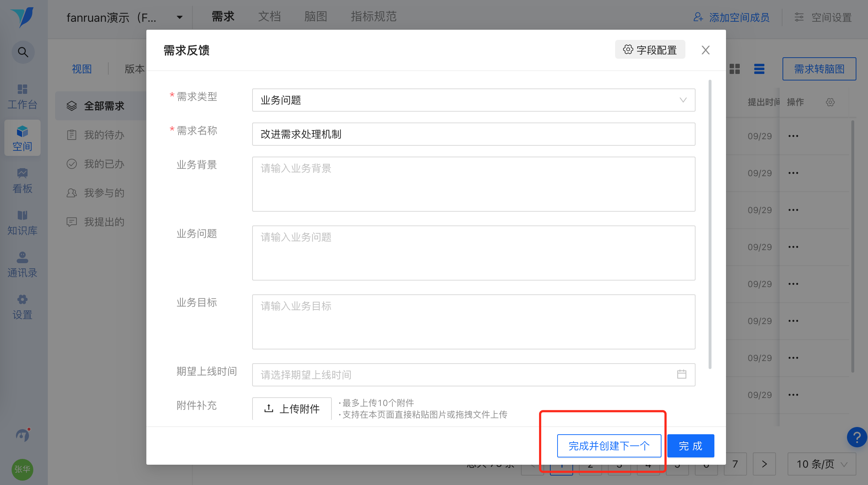Switch to grid card view icon

pyautogui.click(x=735, y=69)
